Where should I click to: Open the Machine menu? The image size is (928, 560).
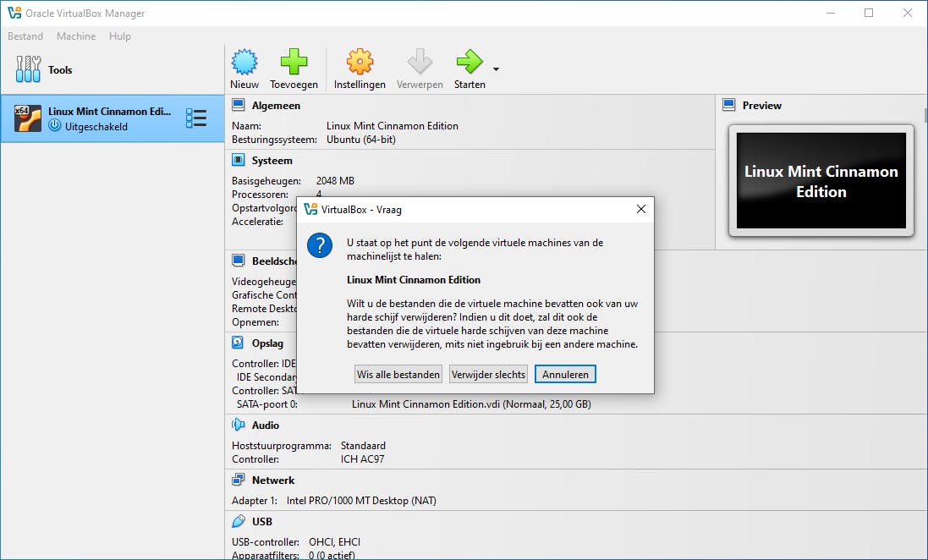(76, 36)
